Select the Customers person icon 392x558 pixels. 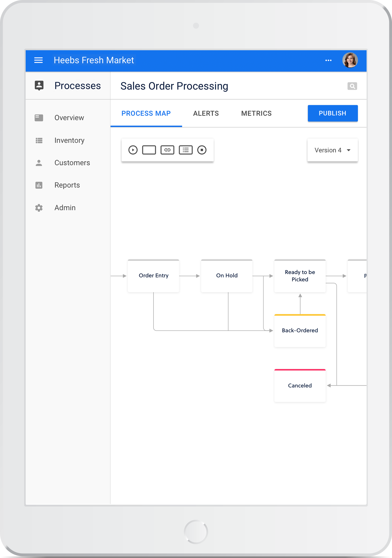click(x=39, y=163)
